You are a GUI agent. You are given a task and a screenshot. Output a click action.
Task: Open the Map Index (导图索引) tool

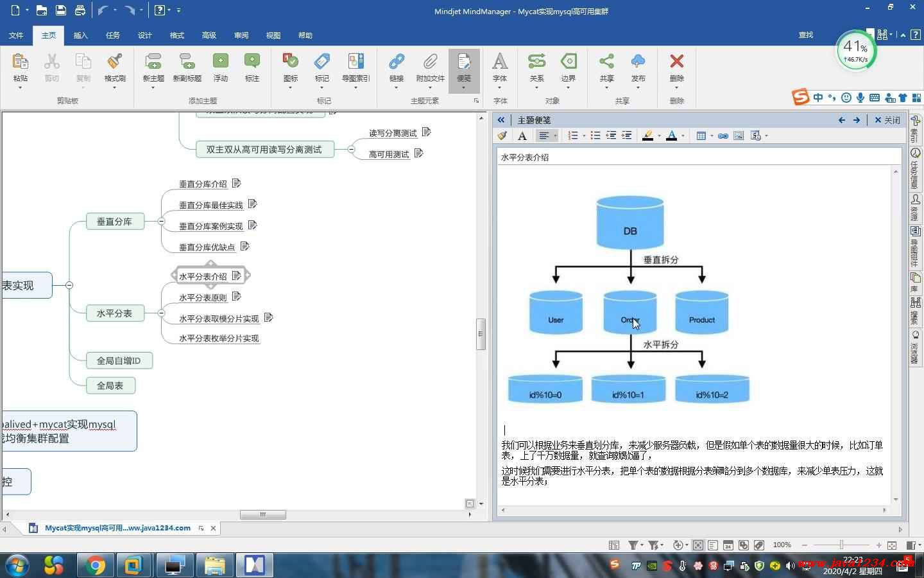click(x=355, y=61)
